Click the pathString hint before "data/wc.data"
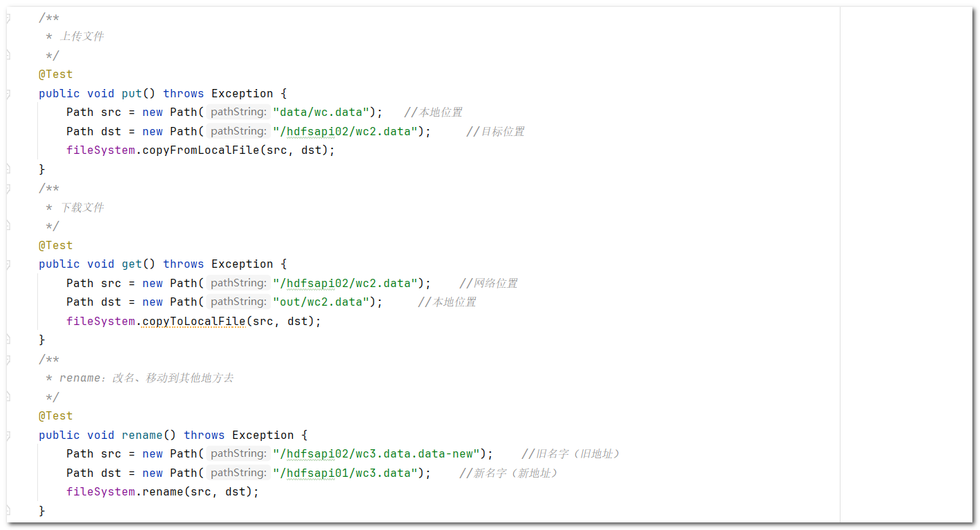Screen dimensions: 980x530 [238, 112]
